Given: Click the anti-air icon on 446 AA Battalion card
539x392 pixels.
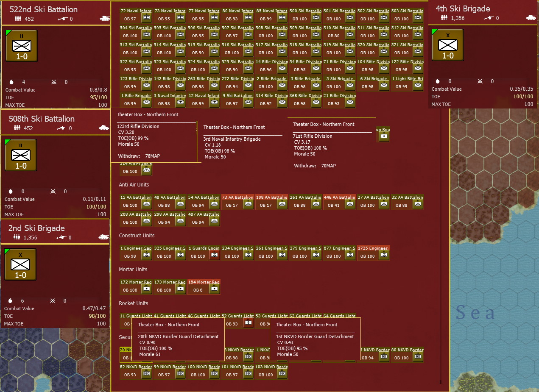Looking at the screenshot, I should pos(349,205).
